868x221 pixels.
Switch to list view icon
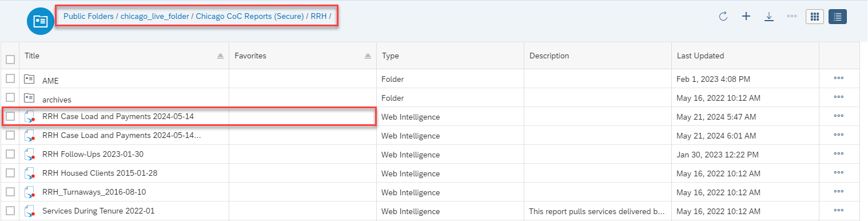838,17
